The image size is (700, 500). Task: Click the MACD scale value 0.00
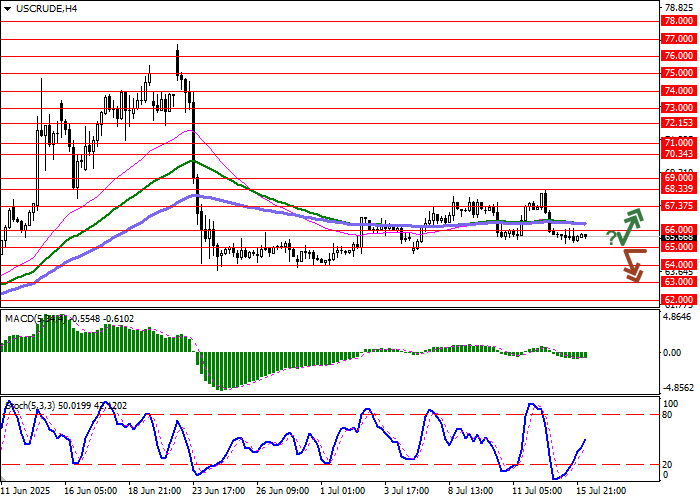point(672,353)
